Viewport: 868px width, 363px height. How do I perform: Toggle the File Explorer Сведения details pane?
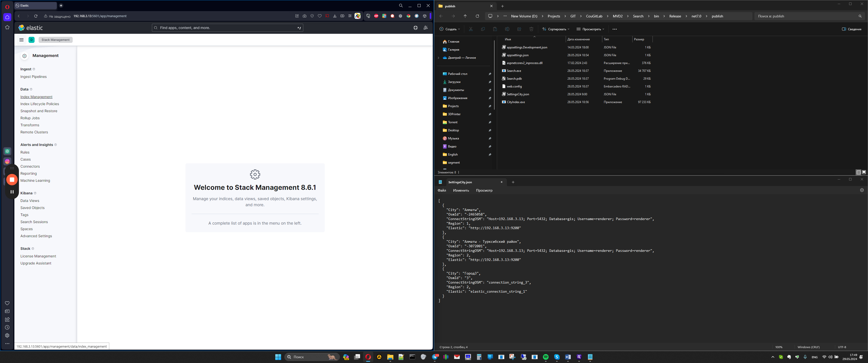click(851, 29)
